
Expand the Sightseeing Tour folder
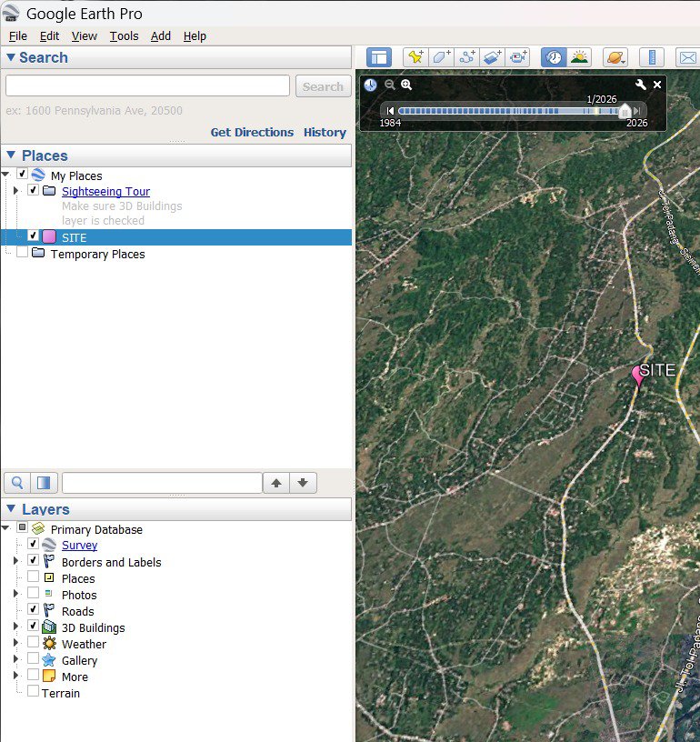(15, 190)
